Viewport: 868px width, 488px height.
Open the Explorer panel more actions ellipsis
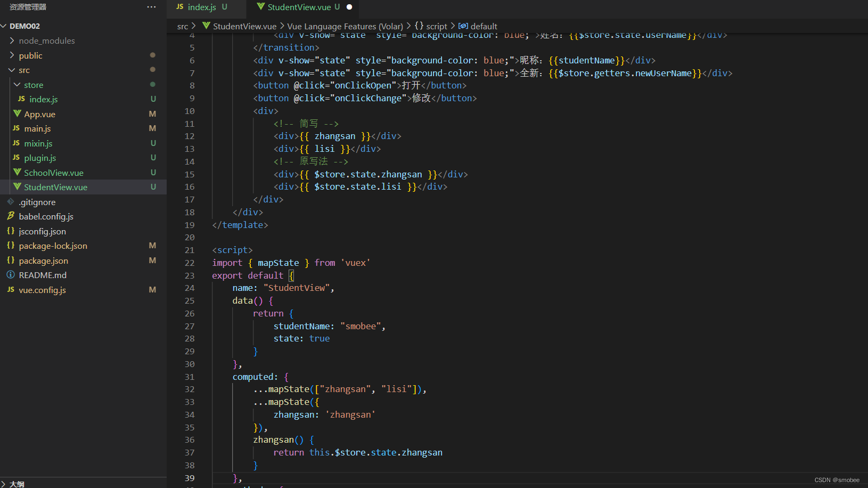click(x=152, y=7)
